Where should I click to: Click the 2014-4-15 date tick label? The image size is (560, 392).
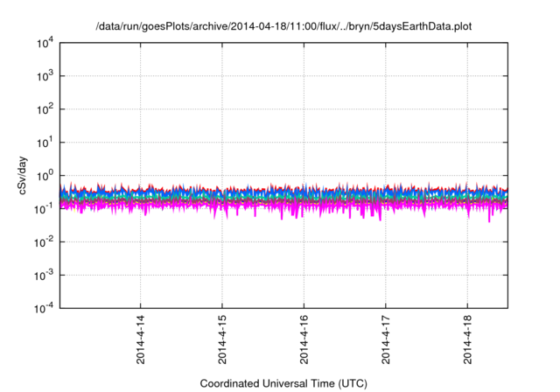click(x=222, y=339)
